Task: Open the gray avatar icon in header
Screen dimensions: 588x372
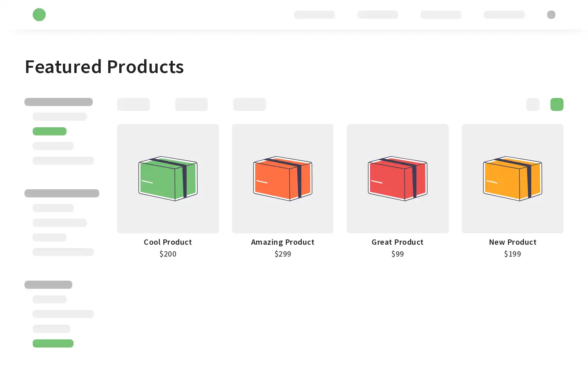Action: (x=551, y=15)
